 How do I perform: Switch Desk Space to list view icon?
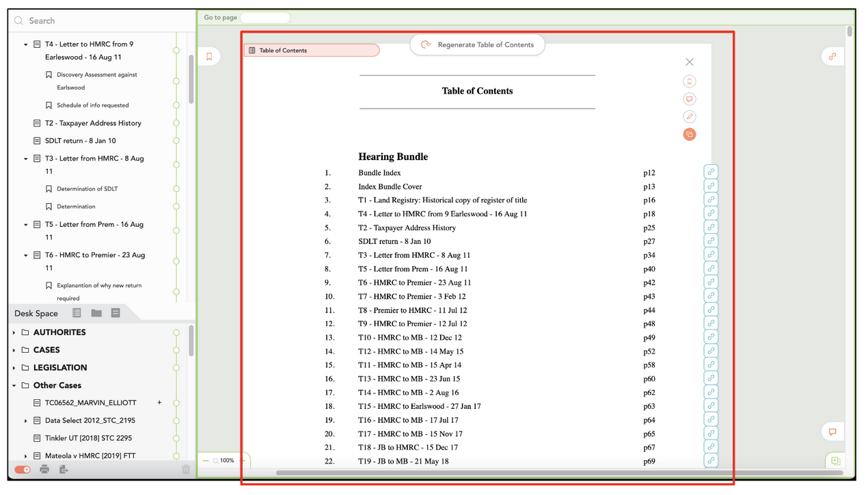pyautogui.click(x=77, y=313)
